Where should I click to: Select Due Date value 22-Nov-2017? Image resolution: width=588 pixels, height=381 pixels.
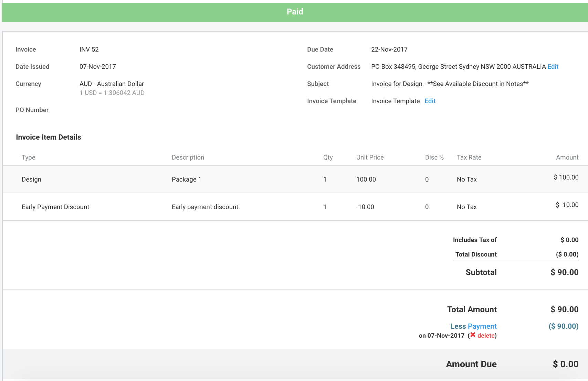[x=389, y=50]
